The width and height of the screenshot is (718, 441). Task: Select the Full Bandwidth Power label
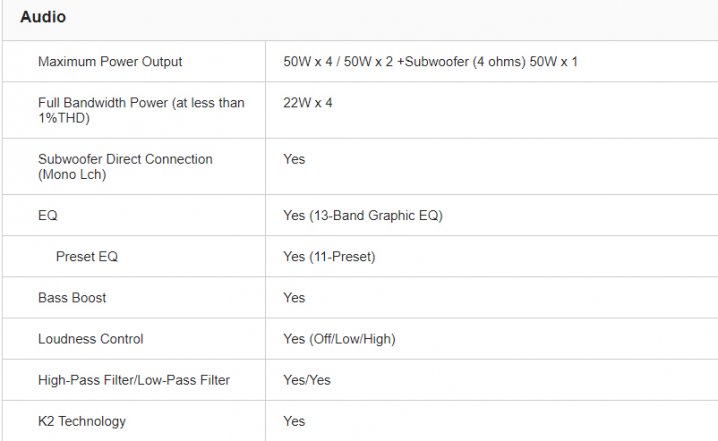(141, 103)
